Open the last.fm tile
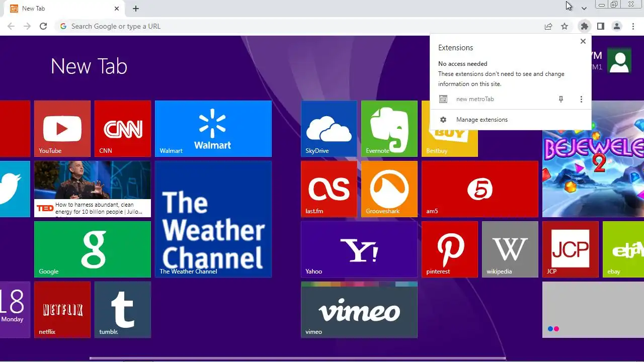Image resolution: width=644 pixels, height=362 pixels. 329,189
